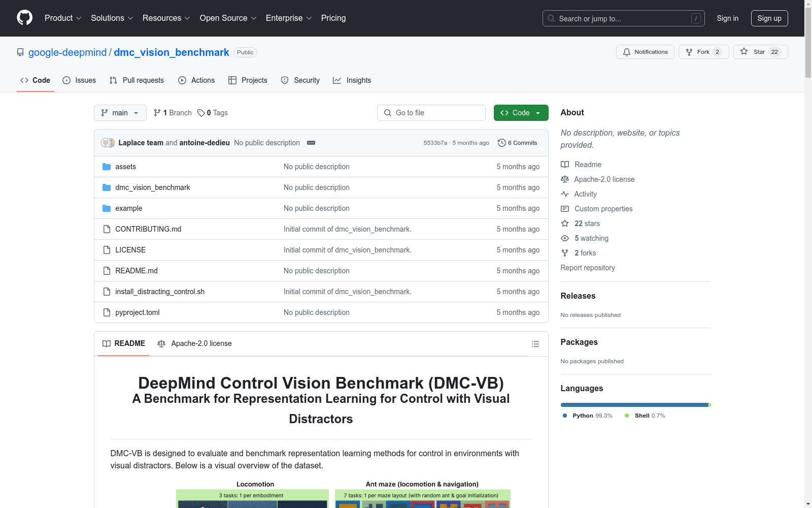Click the Readme book icon in About
Image resolution: width=812 pixels, height=508 pixels.
pos(565,165)
